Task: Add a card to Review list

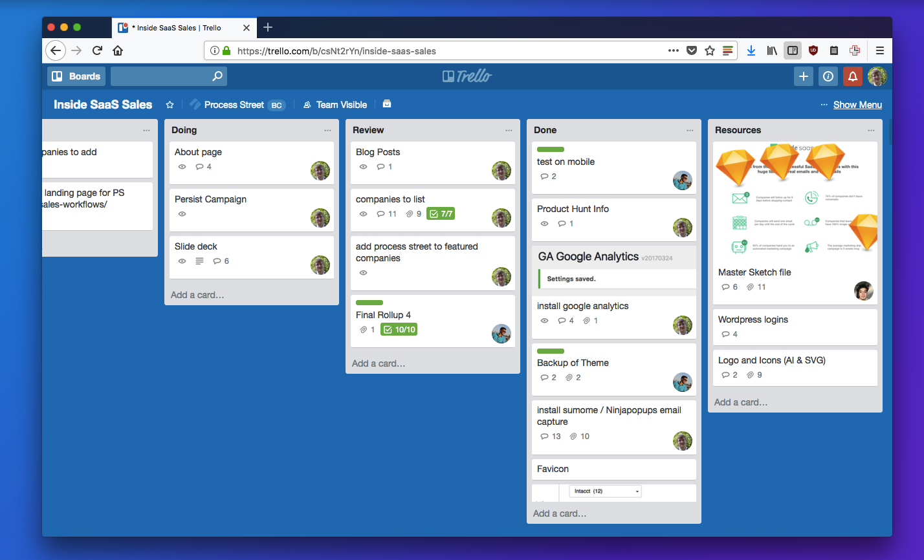Action: tap(379, 363)
